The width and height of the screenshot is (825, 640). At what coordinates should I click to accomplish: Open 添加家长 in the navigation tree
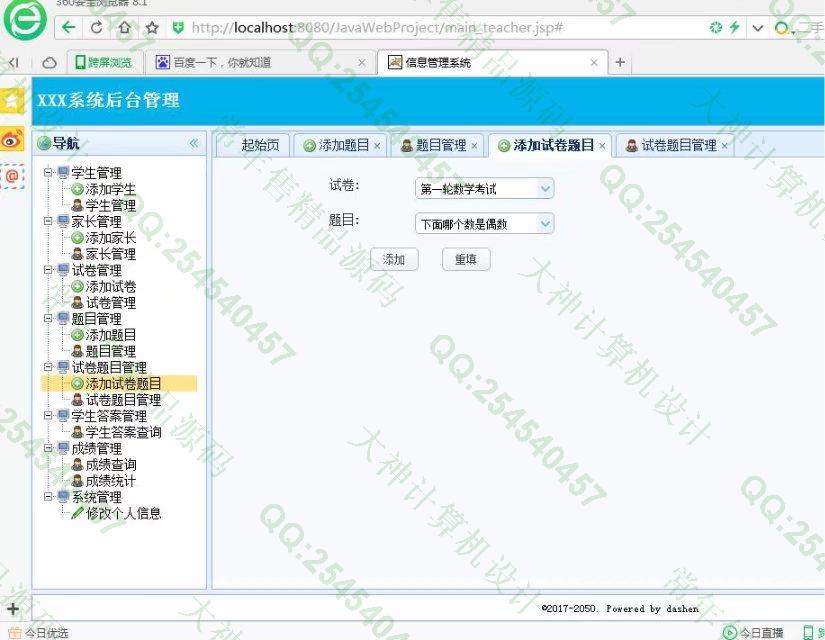[110, 238]
